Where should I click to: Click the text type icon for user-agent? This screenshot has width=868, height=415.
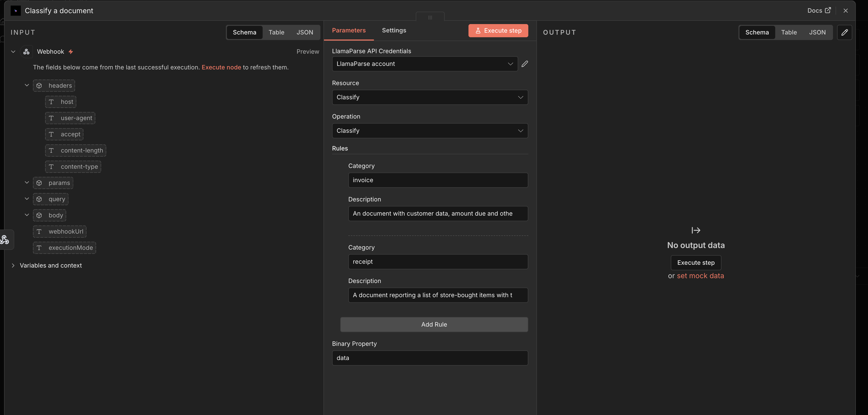pyautogui.click(x=51, y=118)
